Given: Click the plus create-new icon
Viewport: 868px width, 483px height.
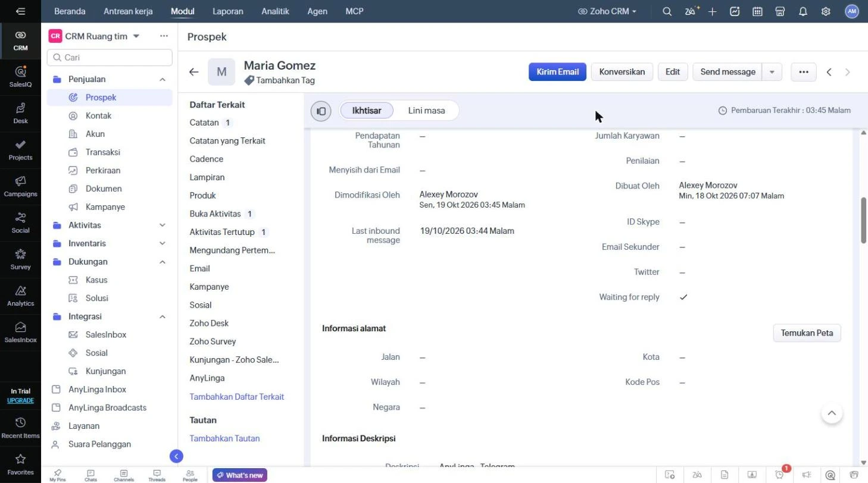Looking at the screenshot, I should pyautogui.click(x=713, y=11).
